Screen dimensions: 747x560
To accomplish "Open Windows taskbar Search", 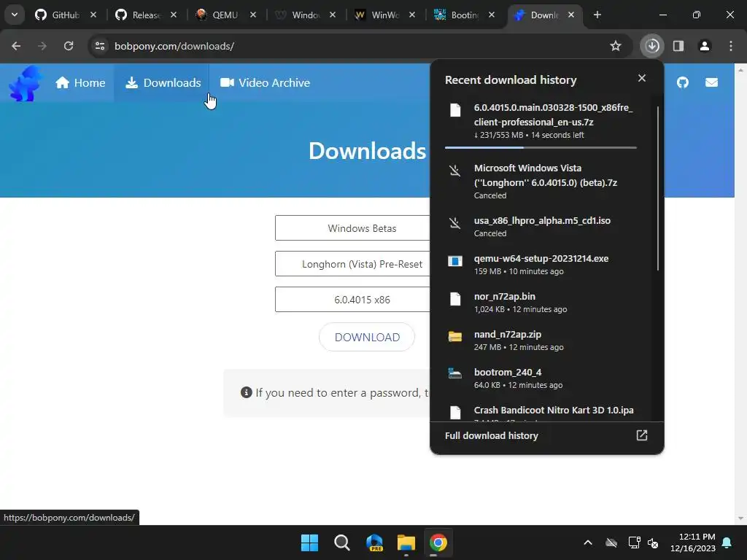I will click(x=341, y=542).
